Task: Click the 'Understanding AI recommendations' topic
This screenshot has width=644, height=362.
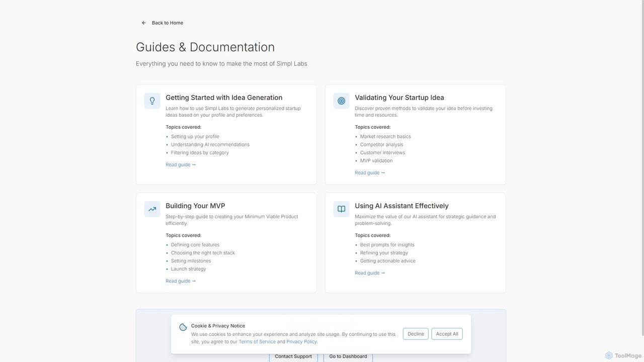Action: [x=210, y=145]
